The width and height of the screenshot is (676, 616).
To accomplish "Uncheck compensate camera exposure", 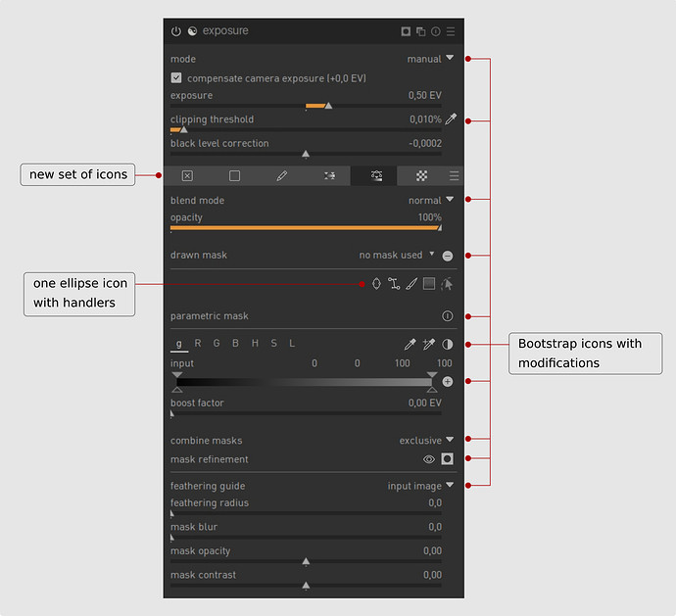I will tap(176, 77).
